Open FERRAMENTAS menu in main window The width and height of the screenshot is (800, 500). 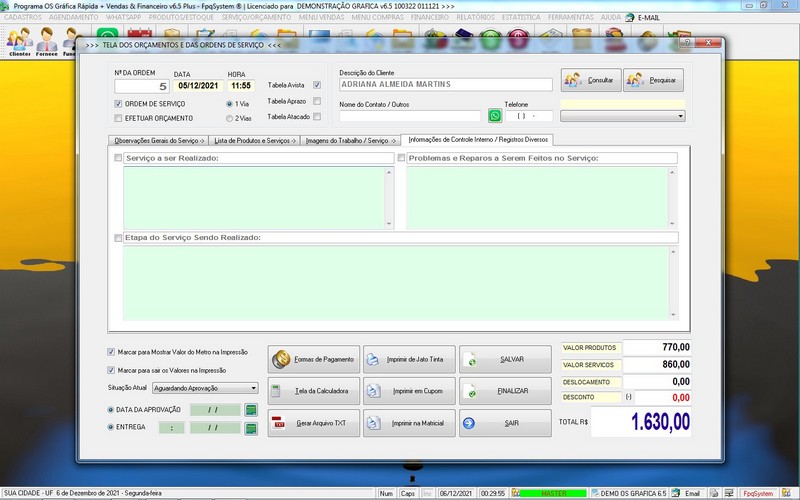coord(570,17)
